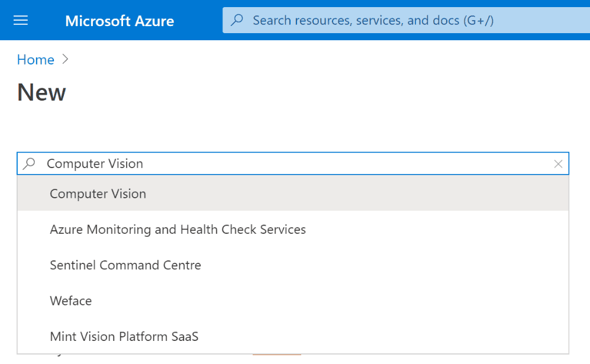Focus the Search resources, services, and docs box

[x=407, y=20]
